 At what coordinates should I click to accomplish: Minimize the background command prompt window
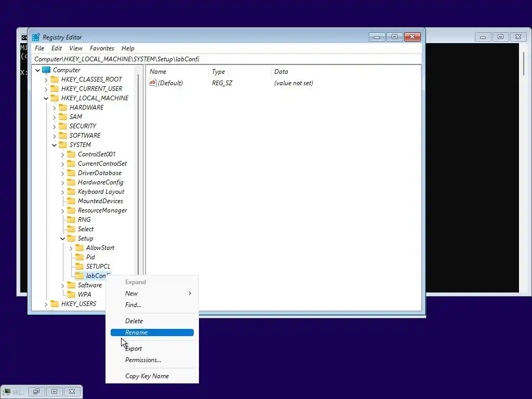point(483,37)
